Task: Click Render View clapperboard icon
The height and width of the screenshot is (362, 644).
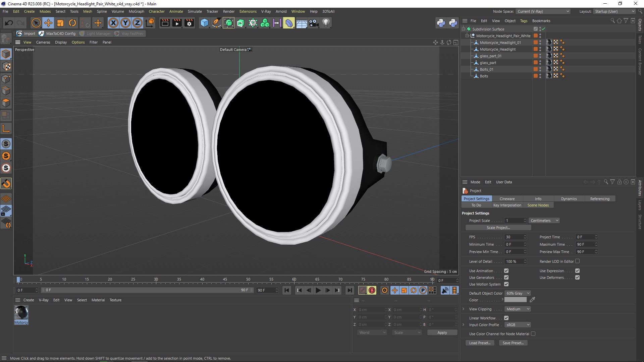Action: [x=165, y=23]
